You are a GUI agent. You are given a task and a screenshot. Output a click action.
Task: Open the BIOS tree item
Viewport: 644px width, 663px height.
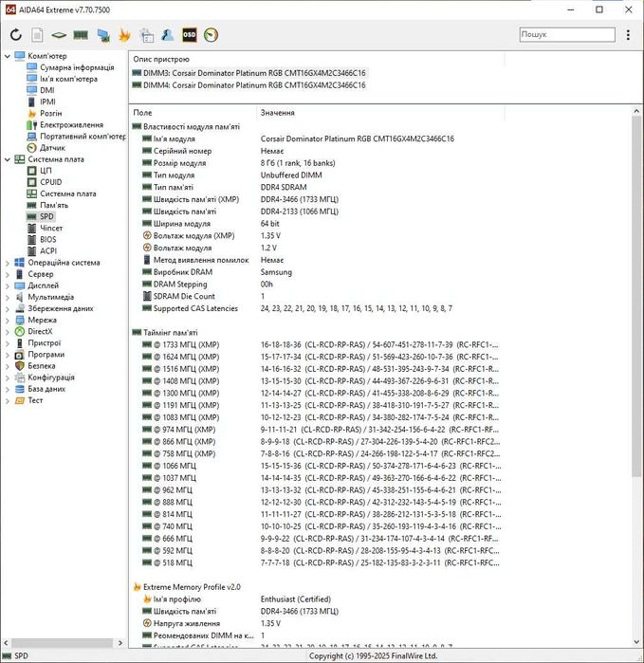tap(47, 239)
